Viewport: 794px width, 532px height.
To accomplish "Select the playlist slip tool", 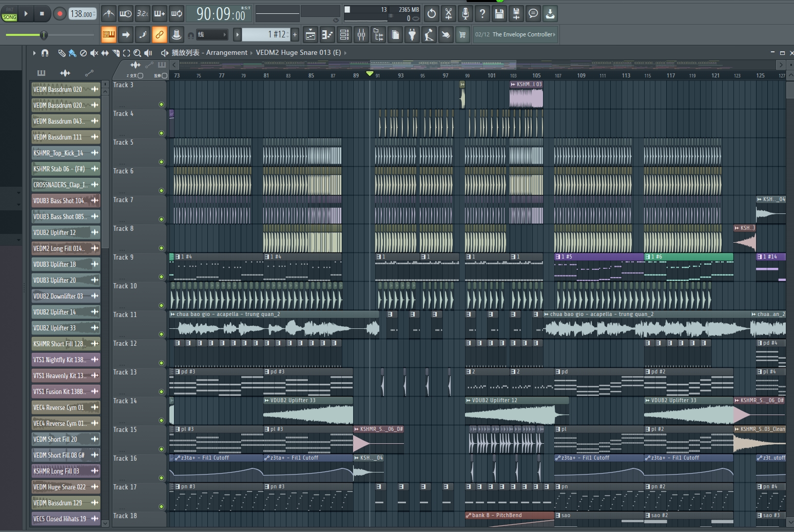I will pos(105,53).
